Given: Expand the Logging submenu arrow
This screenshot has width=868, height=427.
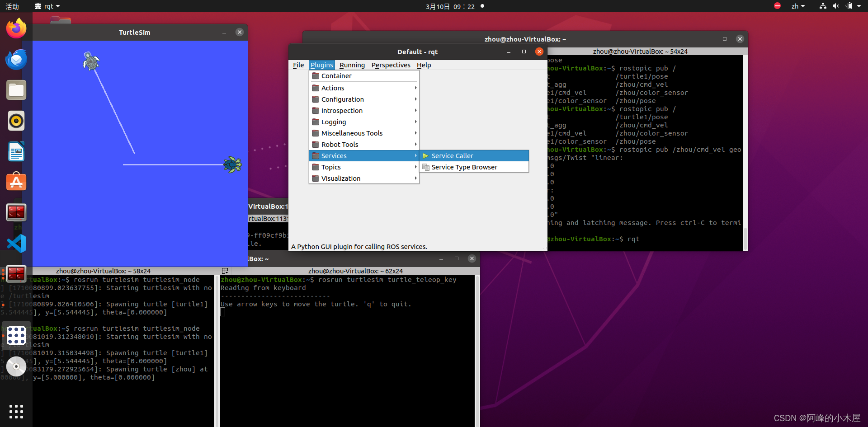Looking at the screenshot, I should click(415, 122).
